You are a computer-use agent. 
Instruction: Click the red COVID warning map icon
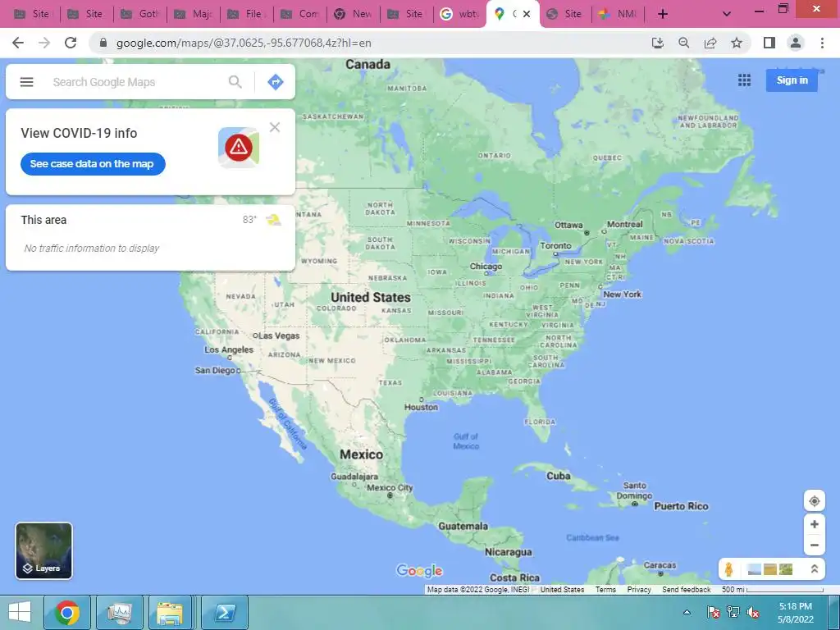tap(239, 147)
